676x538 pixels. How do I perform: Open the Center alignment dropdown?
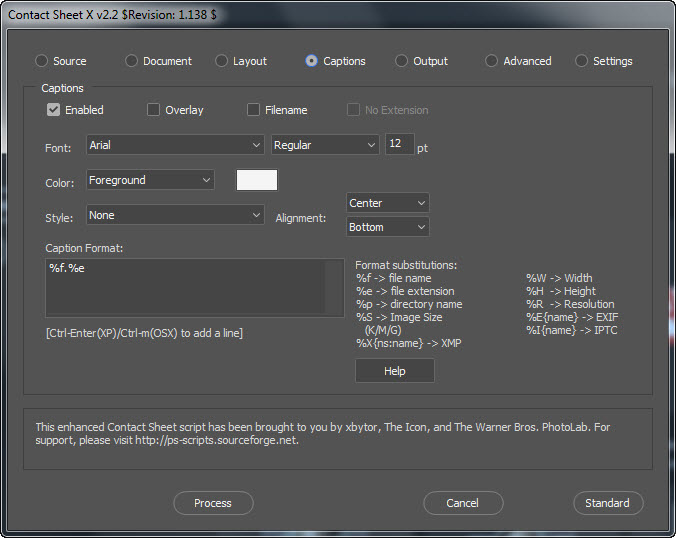pyautogui.click(x=387, y=203)
